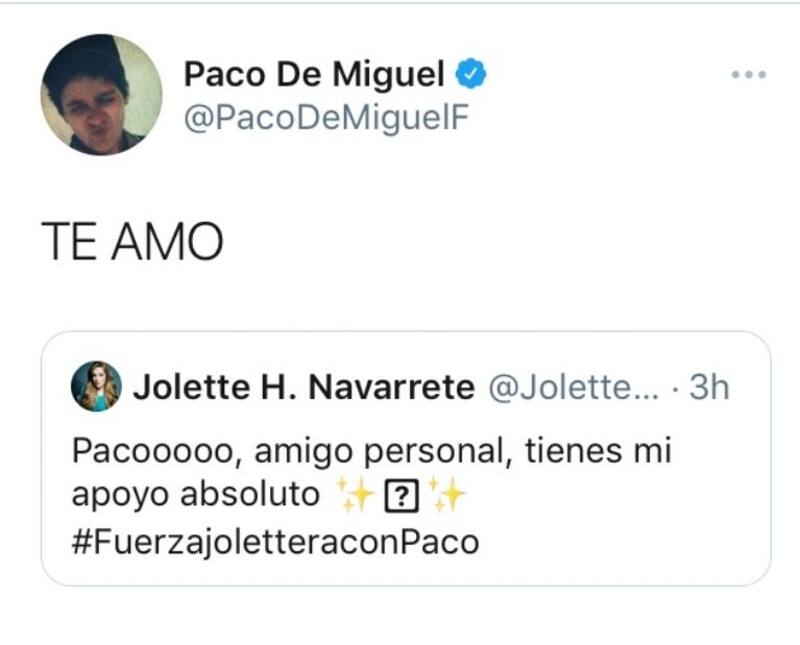Viewport: 800px width, 645px height.
Task: Click Jolette's small round avatar
Action: 96,386
